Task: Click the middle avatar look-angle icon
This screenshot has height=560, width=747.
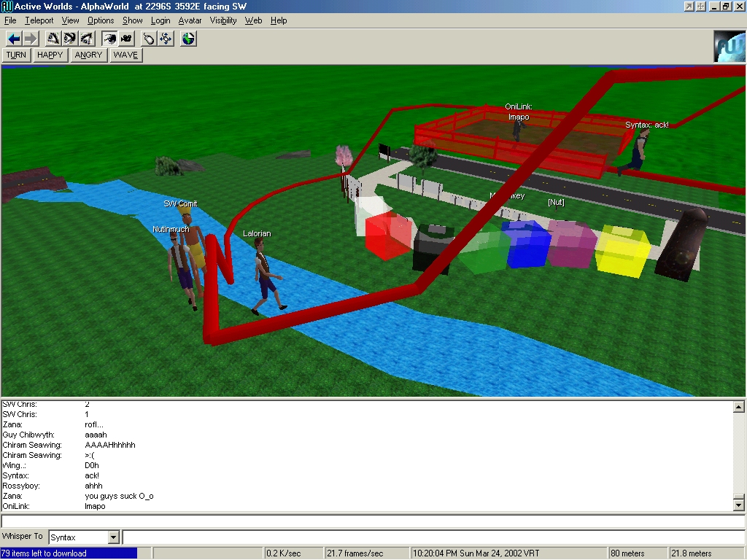Action: coord(70,39)
